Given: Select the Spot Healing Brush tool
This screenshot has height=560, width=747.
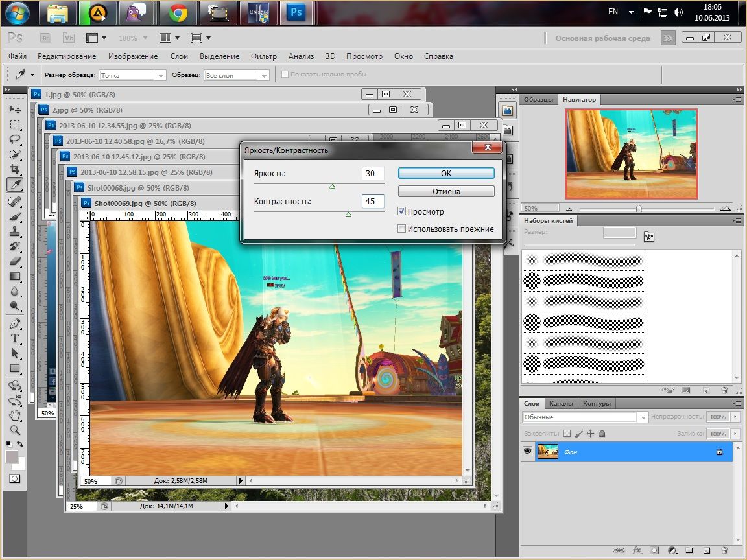Looking at the screenshot, I should (x=15, y=202).
